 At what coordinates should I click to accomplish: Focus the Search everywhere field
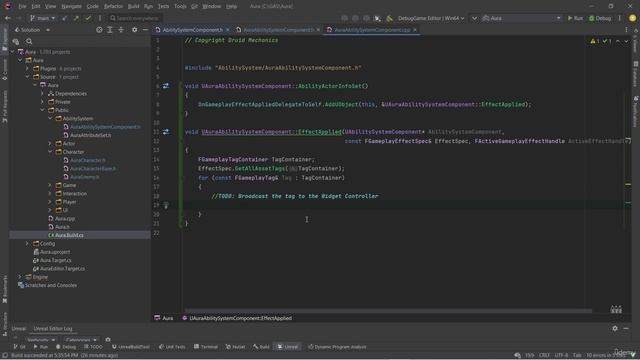(135, 18)
